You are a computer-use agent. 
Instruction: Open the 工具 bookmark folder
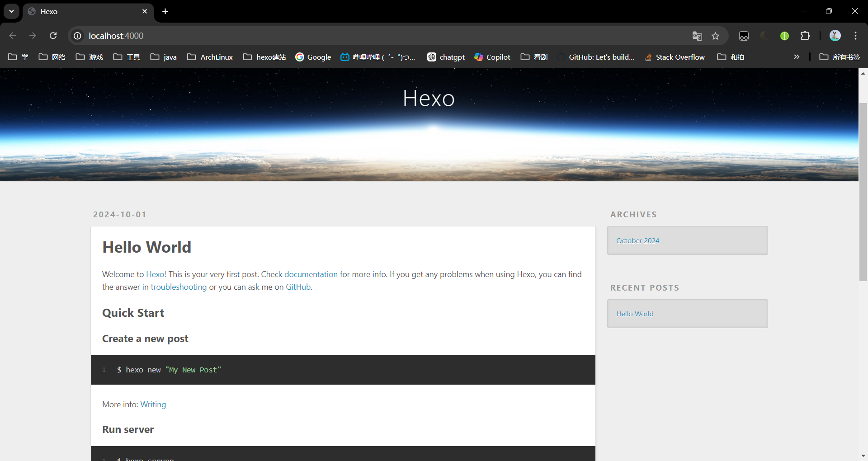pos(127,57)
